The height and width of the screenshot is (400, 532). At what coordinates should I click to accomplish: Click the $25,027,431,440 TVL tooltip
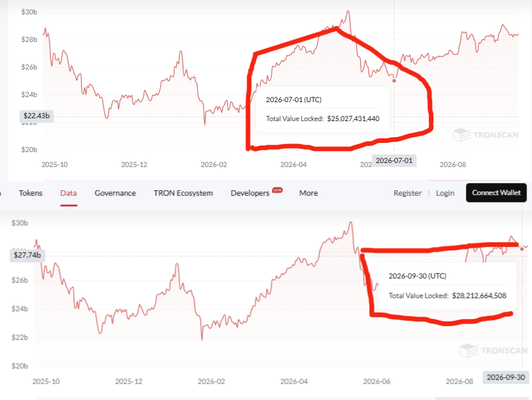pyautogui.click(x=322, y=109)
